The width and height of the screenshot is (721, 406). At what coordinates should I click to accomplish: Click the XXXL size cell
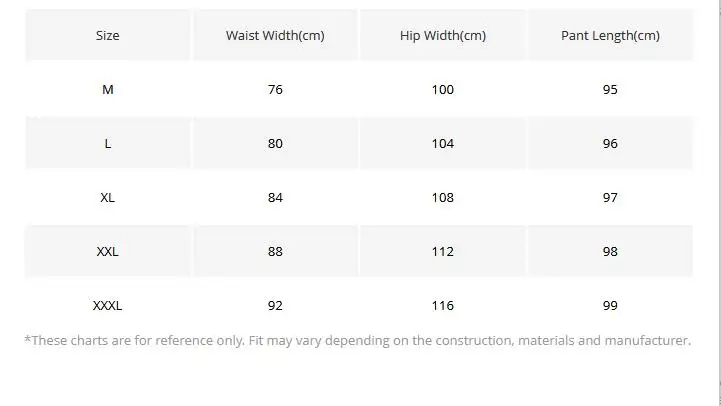click(x=108, y=305)
